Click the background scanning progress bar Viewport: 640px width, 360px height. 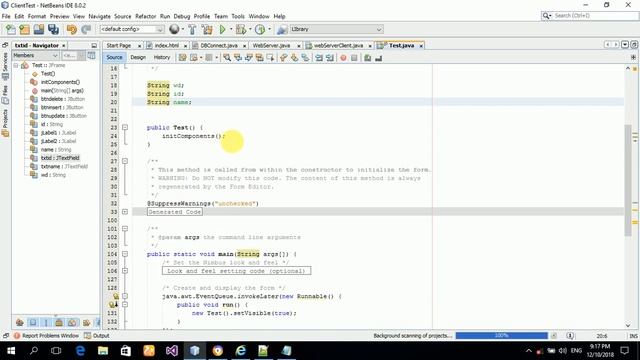(502, 336)
